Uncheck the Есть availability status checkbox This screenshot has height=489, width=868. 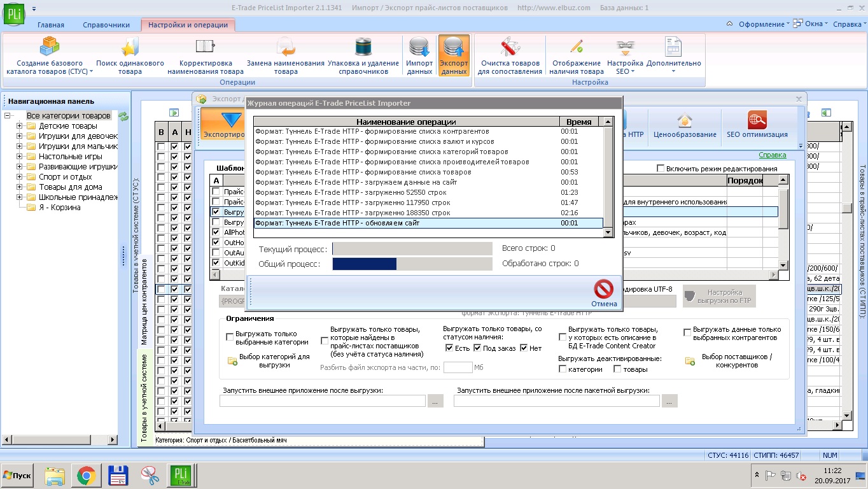449,348
